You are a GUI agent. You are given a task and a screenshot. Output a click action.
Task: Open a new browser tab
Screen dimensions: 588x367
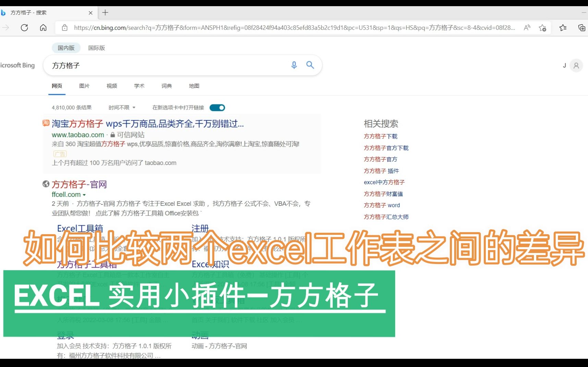pos(105,13)
